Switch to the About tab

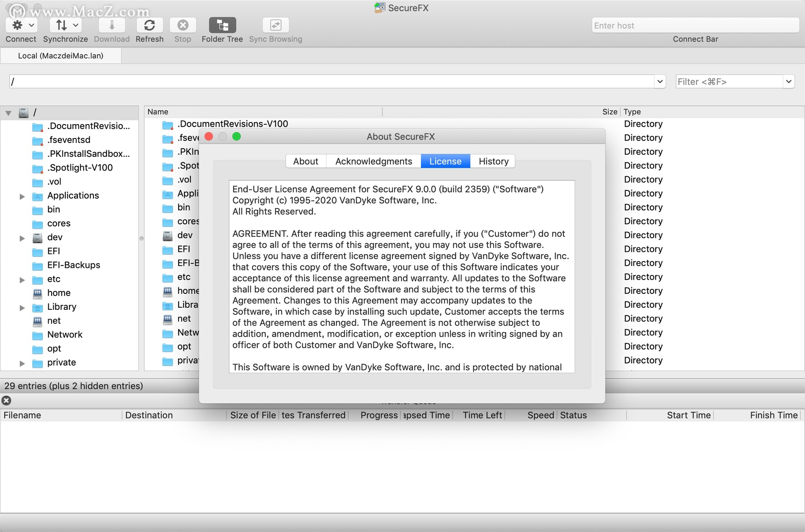coord(306,160)
